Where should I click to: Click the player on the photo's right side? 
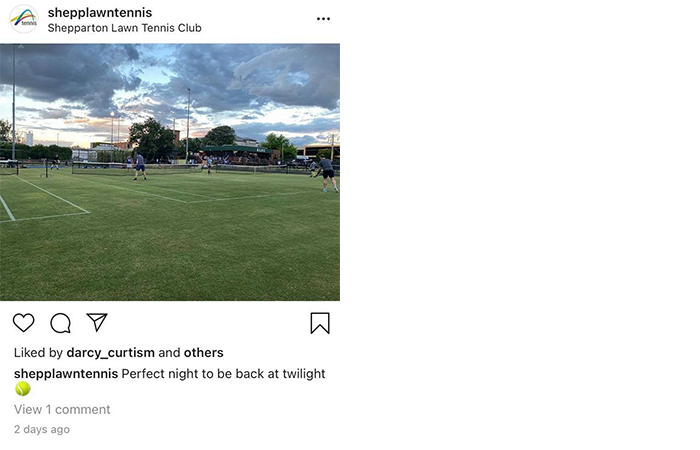(x=326, y=173)
